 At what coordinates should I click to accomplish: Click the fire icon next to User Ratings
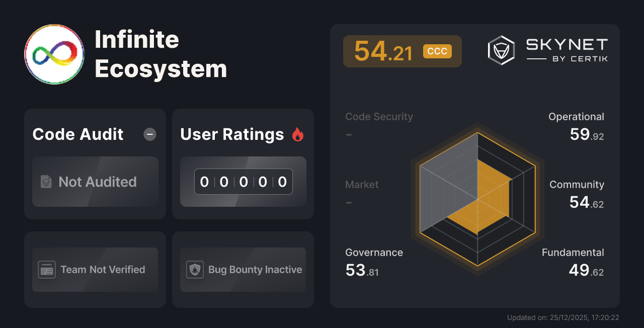[x=298, y=134]
